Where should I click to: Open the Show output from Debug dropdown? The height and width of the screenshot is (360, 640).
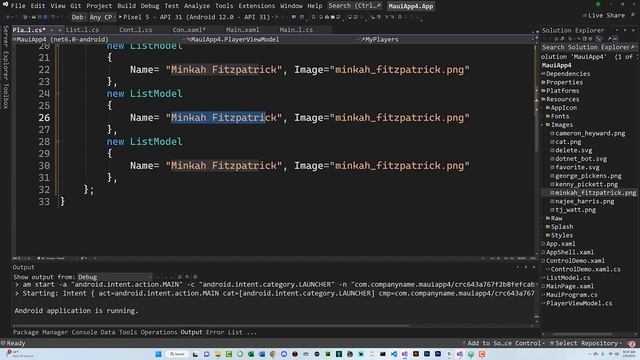114,277
